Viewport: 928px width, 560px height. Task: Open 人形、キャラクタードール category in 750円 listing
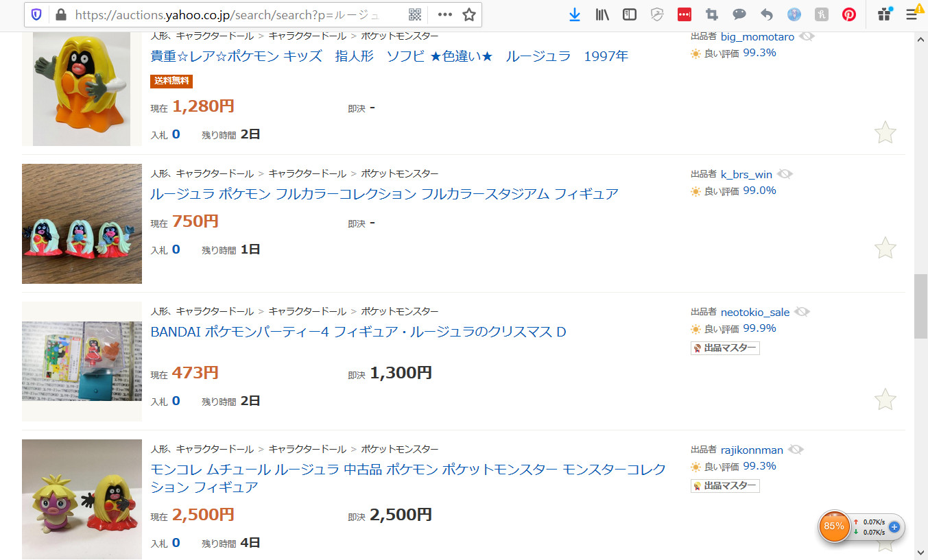[x=202, y=174]
